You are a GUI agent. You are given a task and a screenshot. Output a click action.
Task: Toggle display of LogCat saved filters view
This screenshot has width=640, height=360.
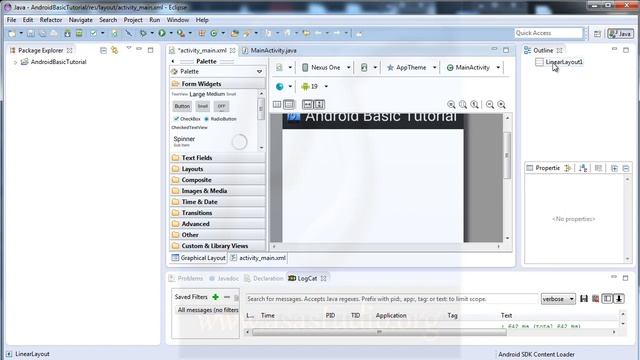pyautogui.click(x=607, y=299)
